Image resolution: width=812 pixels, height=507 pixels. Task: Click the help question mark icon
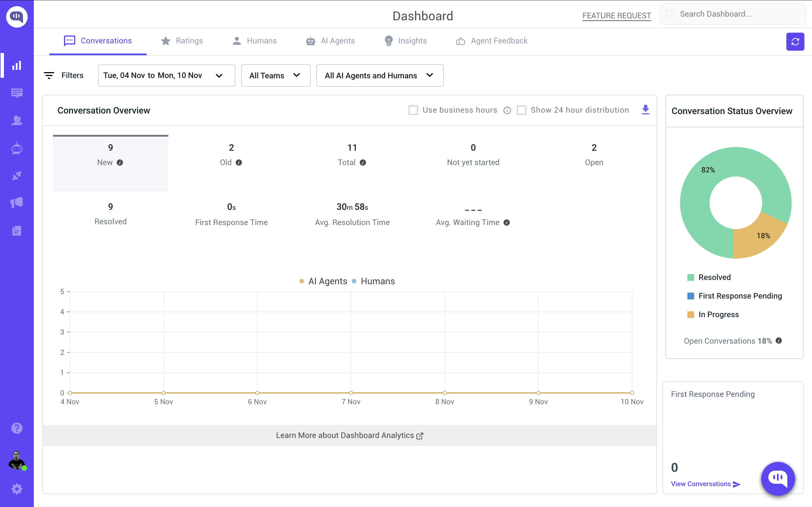pyautogui.click(x=17, y=428)
